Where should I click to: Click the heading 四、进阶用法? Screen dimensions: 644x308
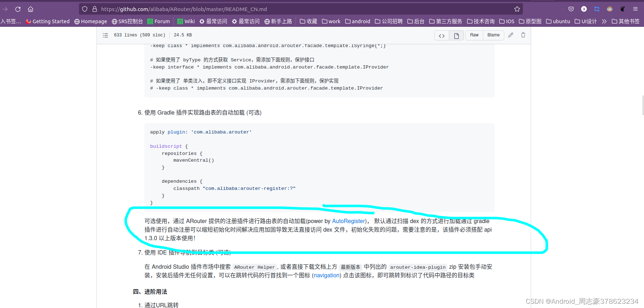click(150, 292)
